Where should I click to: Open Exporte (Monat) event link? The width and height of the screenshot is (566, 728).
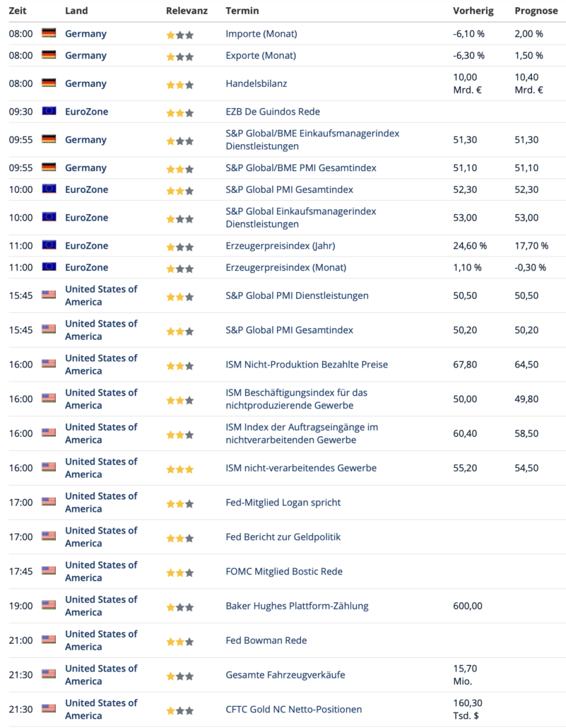tap(260, 55)
